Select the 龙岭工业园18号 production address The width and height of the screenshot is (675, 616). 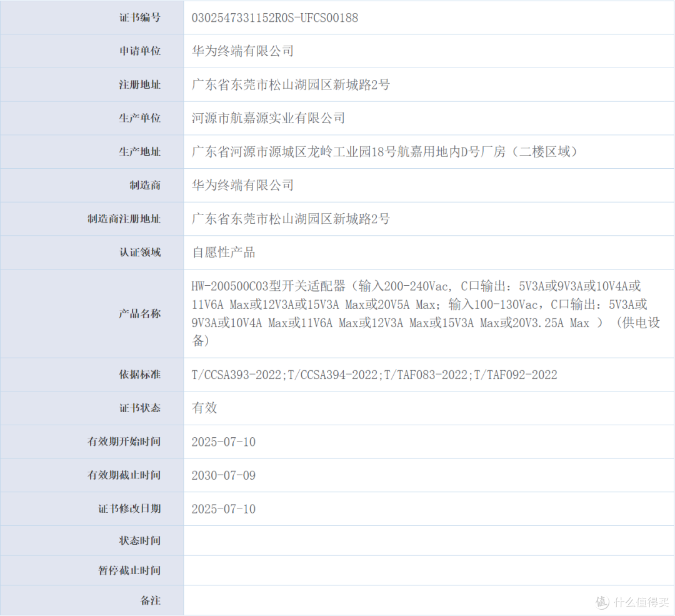tap(385, 151)
